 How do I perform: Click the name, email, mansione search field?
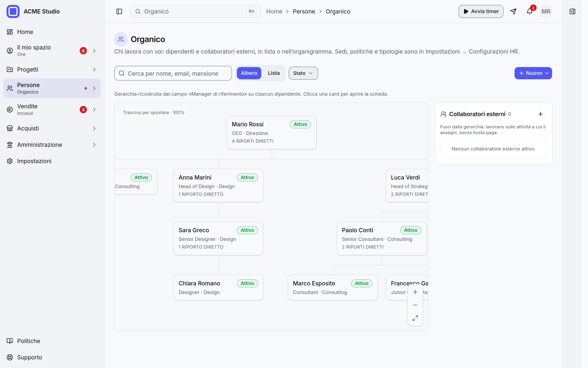[x=173, y=73]
